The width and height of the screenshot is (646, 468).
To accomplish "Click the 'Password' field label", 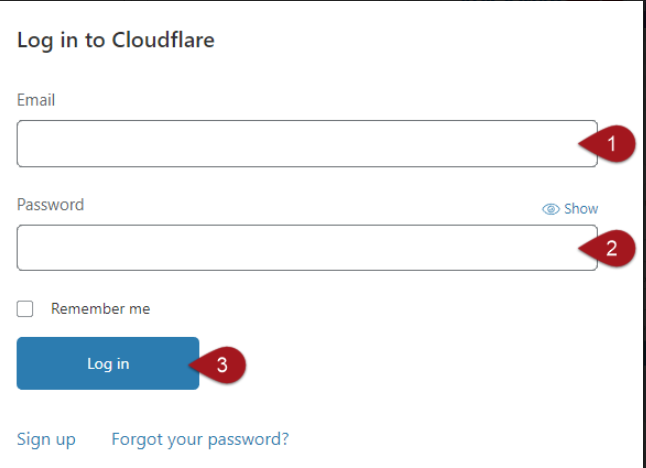I will [x=50, y=204].
